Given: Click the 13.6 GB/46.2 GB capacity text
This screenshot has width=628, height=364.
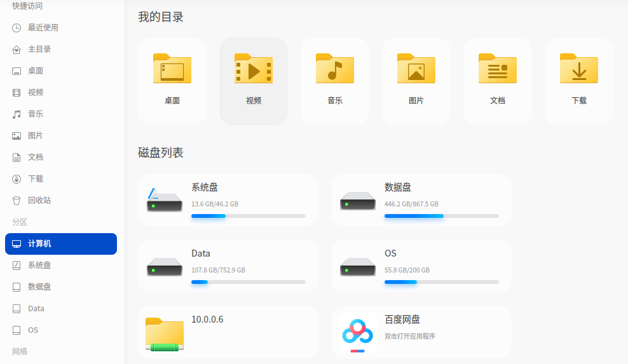Looking at the screenshot, I should coord(215,204).
